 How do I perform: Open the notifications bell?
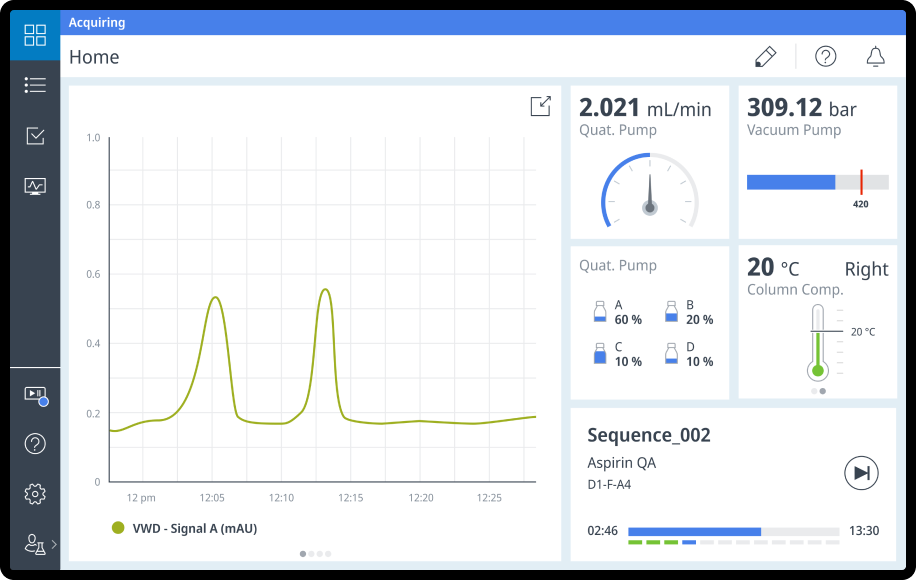(x=875, y=57)
